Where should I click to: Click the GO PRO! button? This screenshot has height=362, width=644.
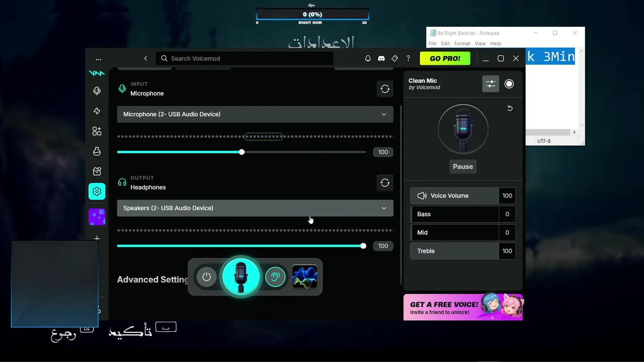pos(445,58)
